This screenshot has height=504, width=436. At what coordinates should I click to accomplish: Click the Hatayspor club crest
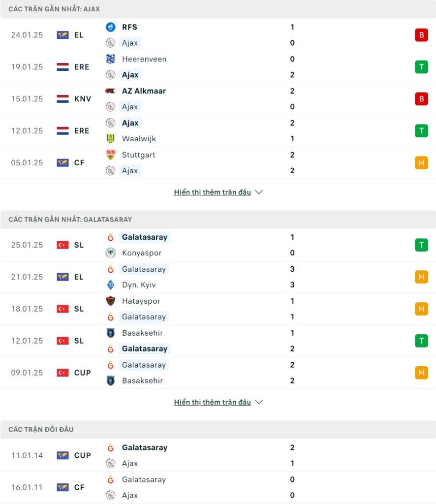[111, 301]
